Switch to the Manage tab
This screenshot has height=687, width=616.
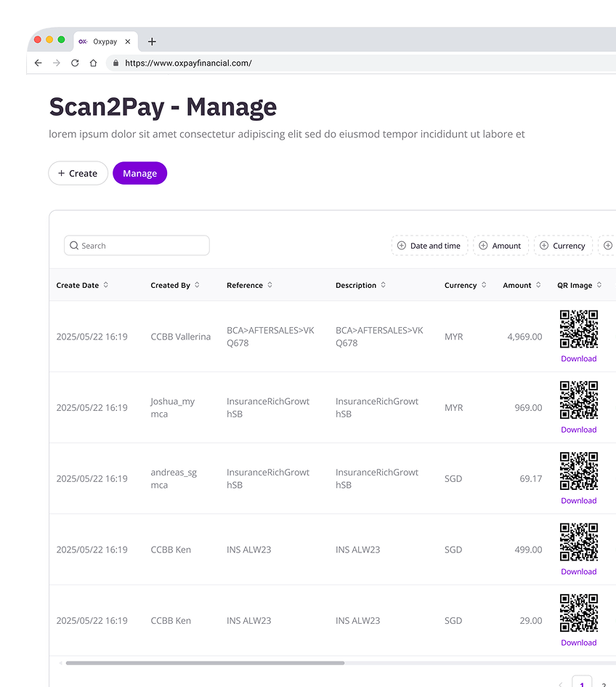[x=139, y=174]
